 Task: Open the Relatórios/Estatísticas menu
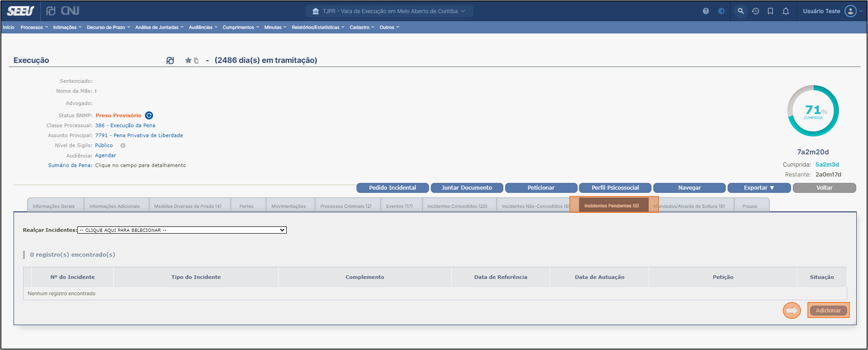pos(318,27)
